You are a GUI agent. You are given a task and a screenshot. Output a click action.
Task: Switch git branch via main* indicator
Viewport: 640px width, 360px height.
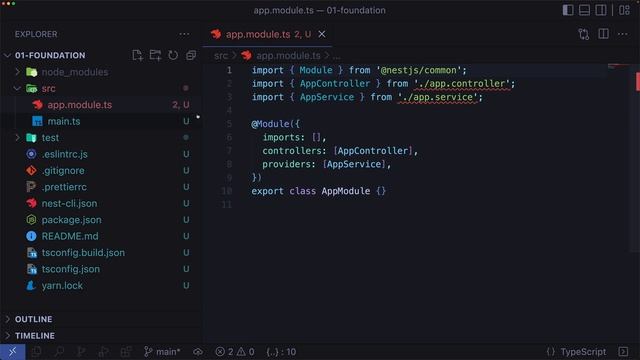162,351
